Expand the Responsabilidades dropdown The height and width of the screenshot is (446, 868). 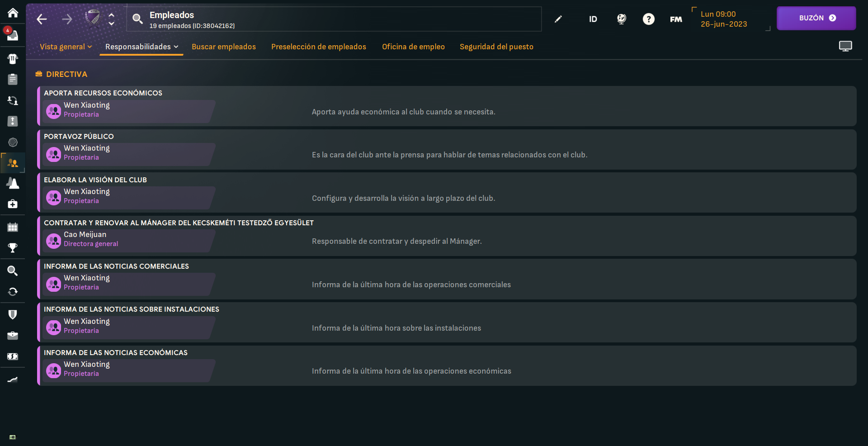point(142,47)
